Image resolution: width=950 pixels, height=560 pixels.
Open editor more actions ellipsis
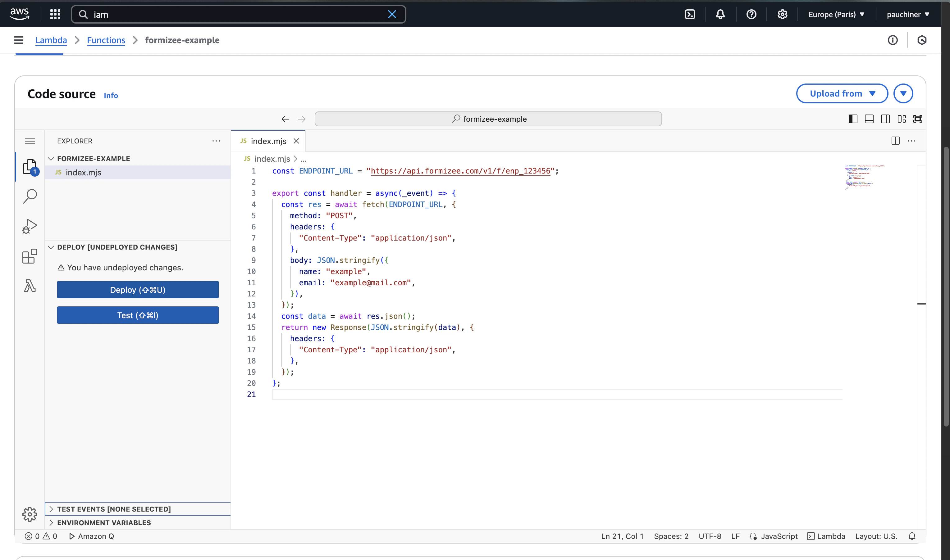click(x=911, y=141)
